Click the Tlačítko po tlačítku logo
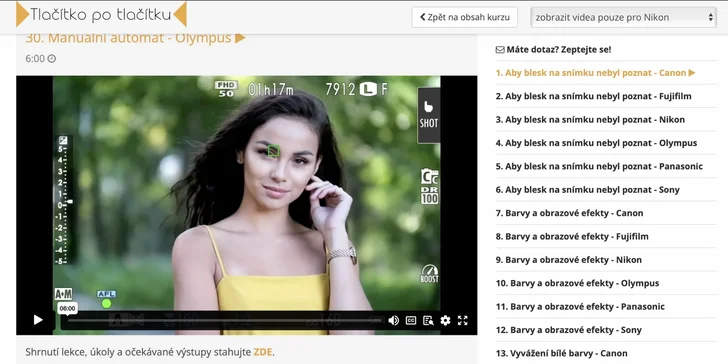The height and width of the screenshot is (364, 728). 101,14
